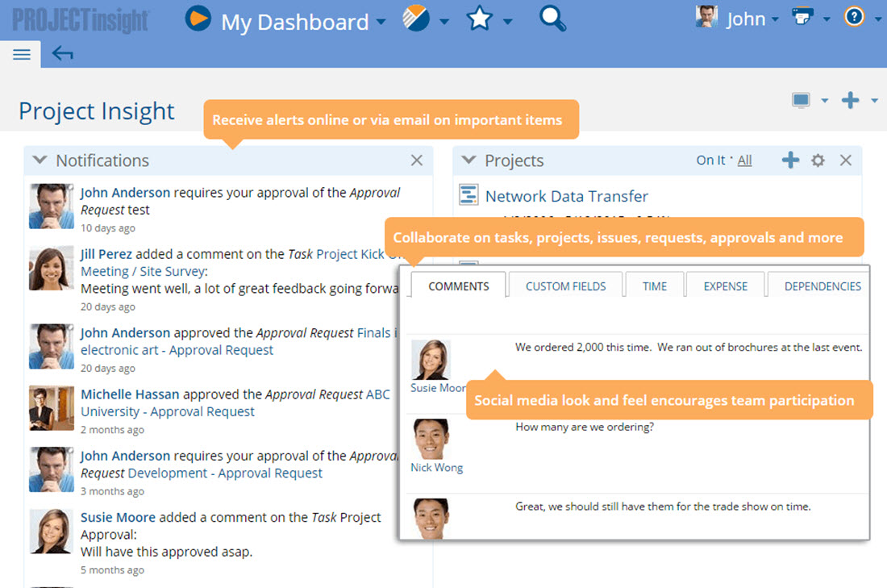Open Projects panel settings gear
Screen dimensions: 887x588
(818, 161)
